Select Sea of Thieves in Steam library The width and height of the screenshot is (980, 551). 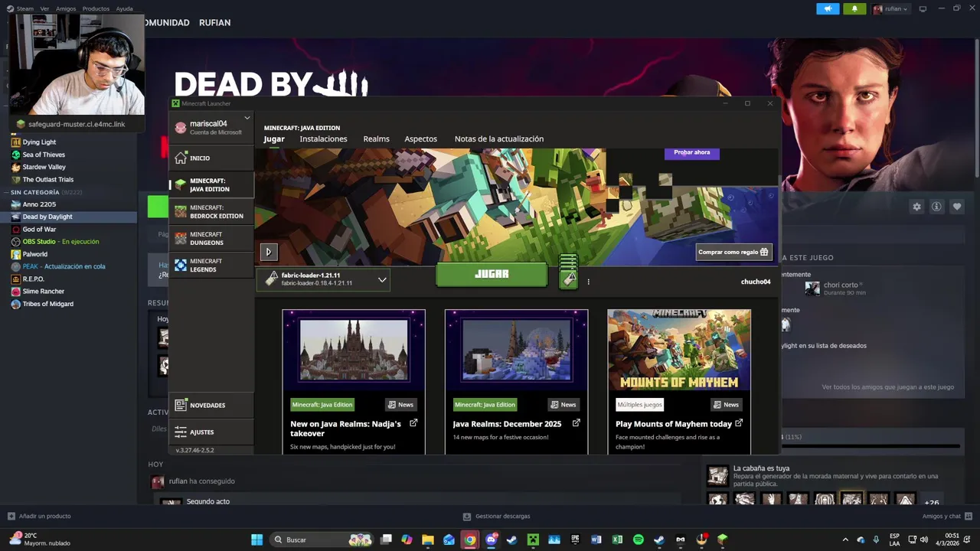[44, 155]
